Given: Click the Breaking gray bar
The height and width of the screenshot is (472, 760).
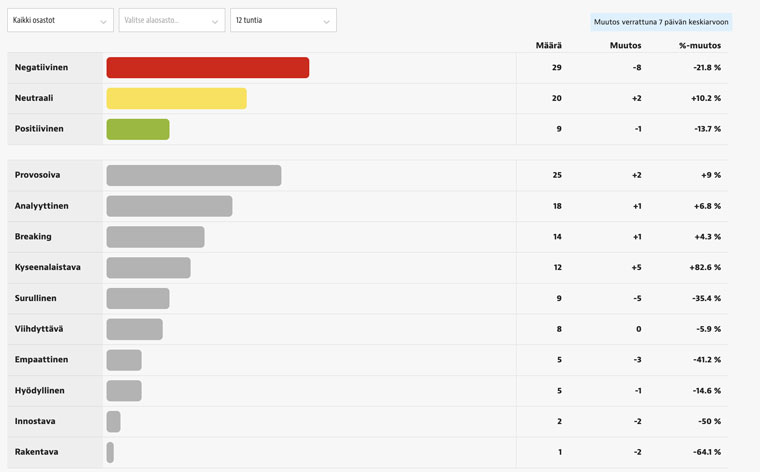Looking at the screenshot, I should [x=156, y=237].
